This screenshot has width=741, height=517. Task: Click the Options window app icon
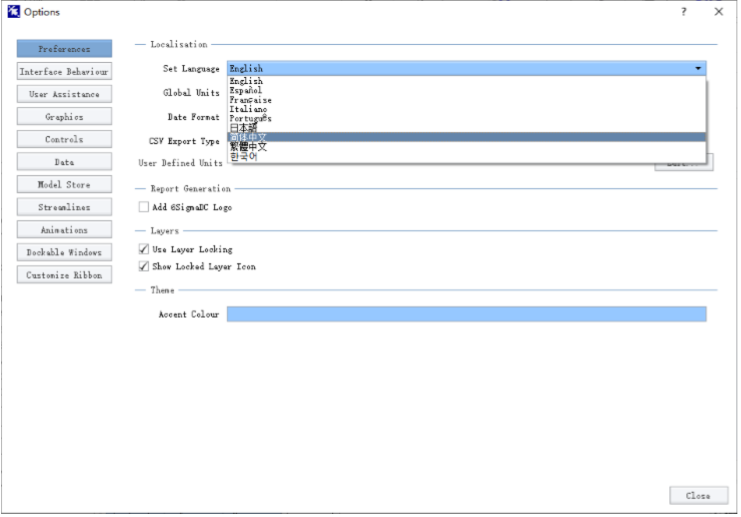tap(13, 12)
